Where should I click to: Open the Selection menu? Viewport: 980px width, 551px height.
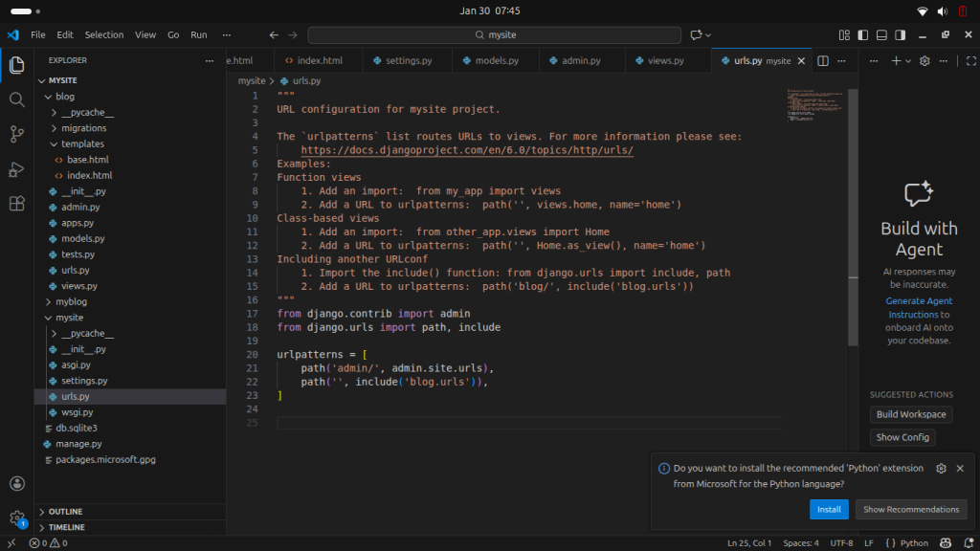(x=104, y=35)
